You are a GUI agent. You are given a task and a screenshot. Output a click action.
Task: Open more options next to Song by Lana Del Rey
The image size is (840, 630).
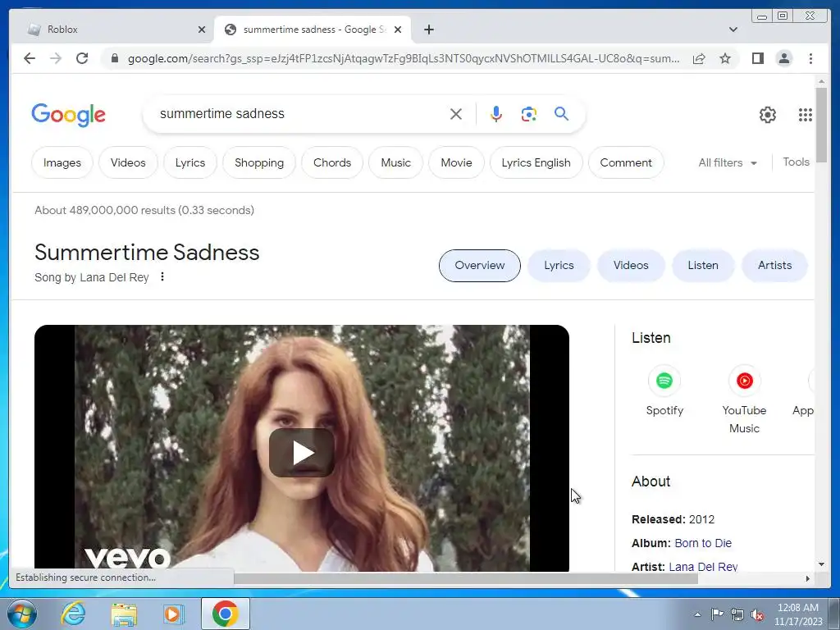point(162,277)
